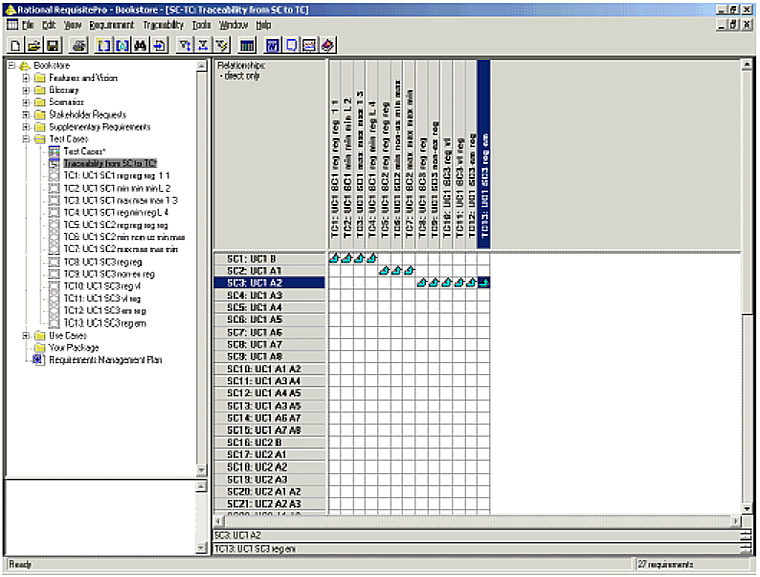Click the blue brackets with document icon

tap(122, 46)
